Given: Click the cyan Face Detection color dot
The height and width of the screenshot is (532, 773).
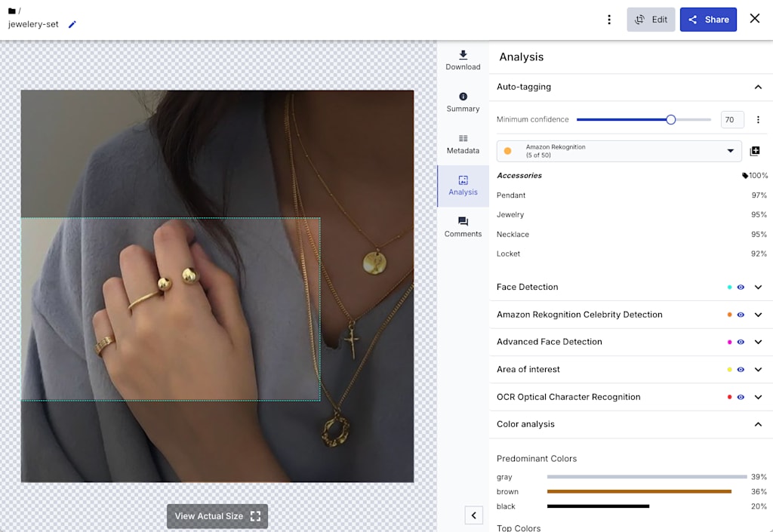Looking at the screenshot, I should [x=730, y=288].
